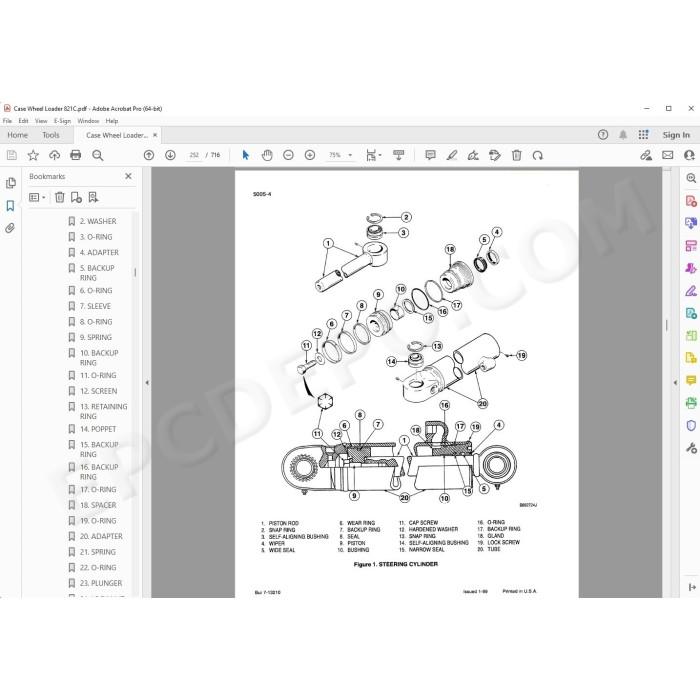700x700 pixels.
Task: Go to next page arrow
Action: point(170,155)
